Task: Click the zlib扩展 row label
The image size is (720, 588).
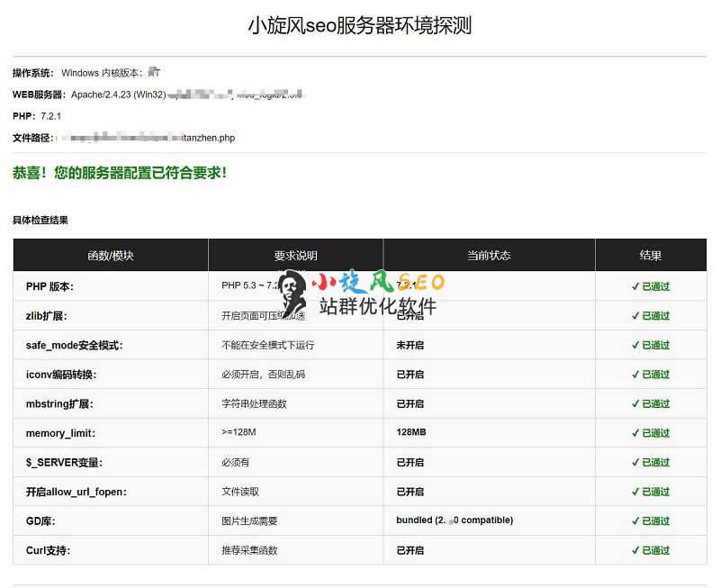Action: click(x=47, y=315)
